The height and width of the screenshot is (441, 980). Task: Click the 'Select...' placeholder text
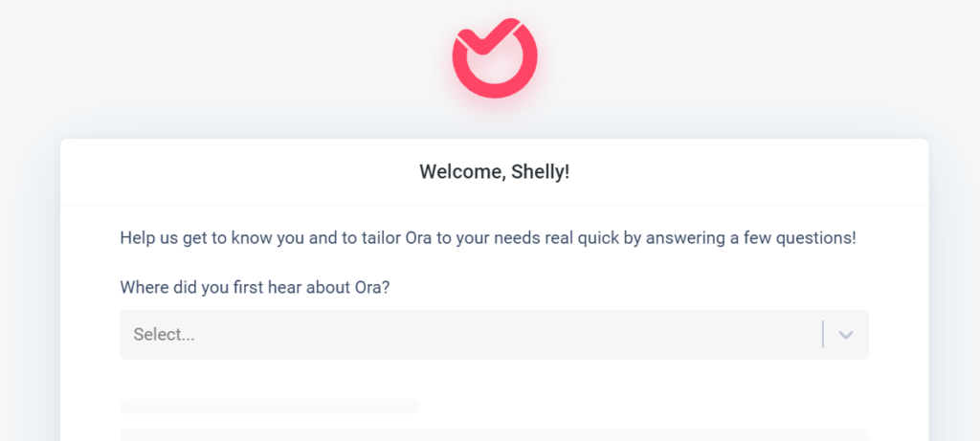click(164, 335)
